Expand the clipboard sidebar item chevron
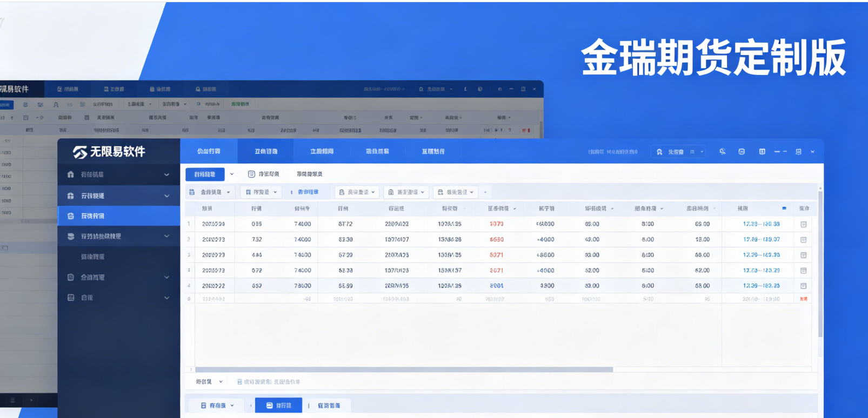Screen dimensions: 868x418 coord(166,277)
